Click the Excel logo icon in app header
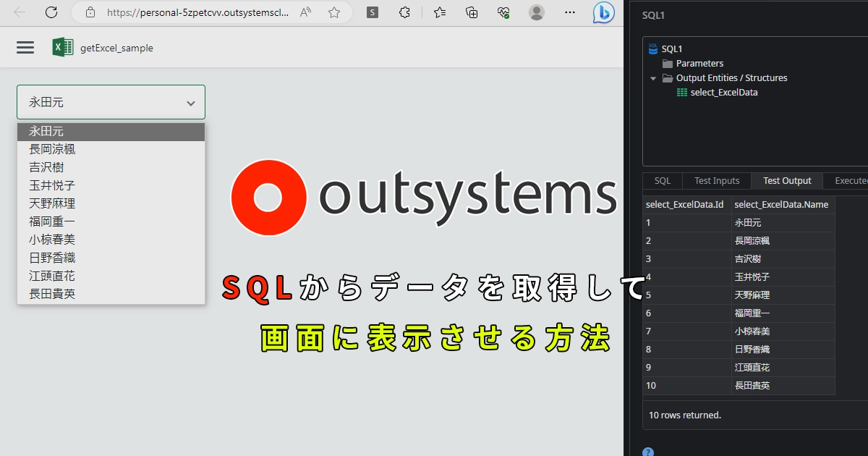The image size is (868, 456). 63,48
